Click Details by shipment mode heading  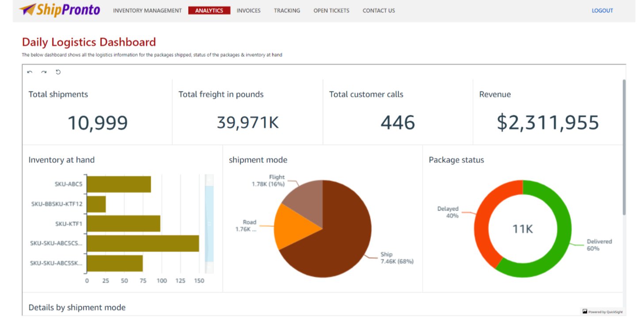(x=77, y=307)
